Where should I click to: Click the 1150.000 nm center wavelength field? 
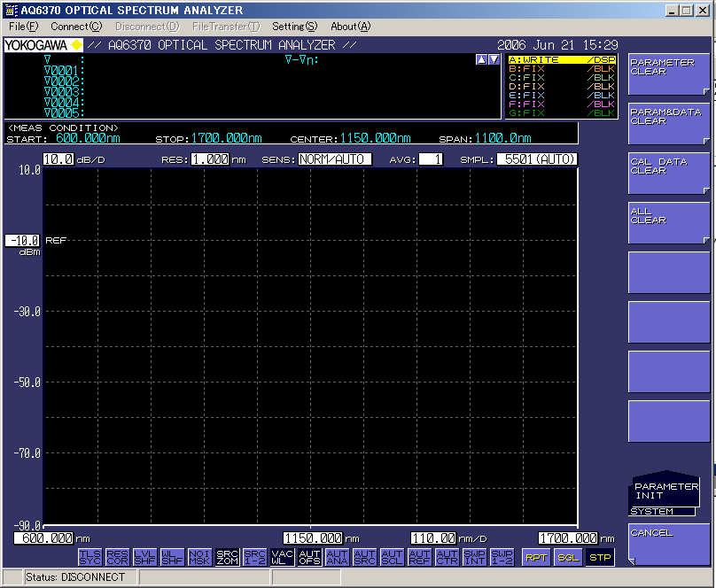(313, 538)
